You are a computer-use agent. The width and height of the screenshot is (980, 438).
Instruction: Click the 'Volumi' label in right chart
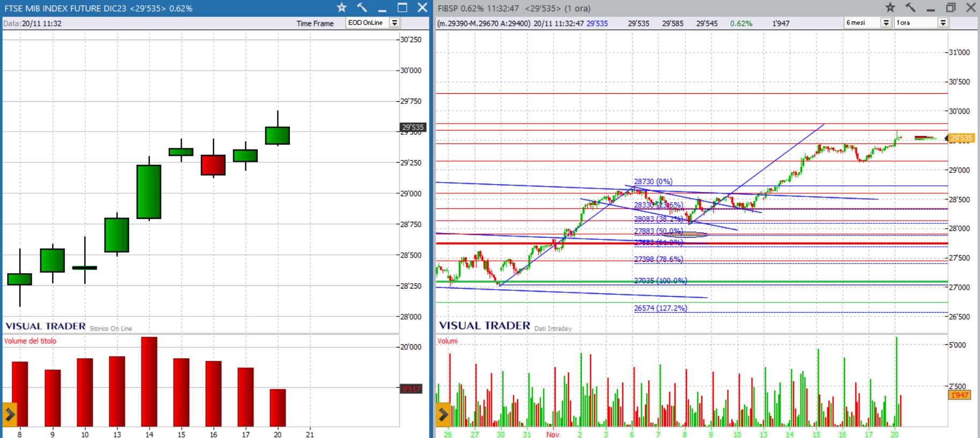point(447,341)
